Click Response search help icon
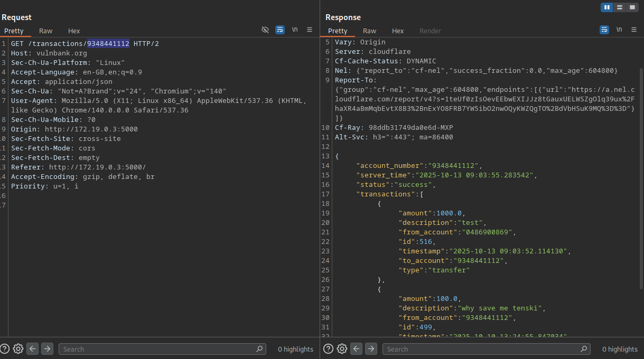 pyautogui.click(x=329, y=348)
